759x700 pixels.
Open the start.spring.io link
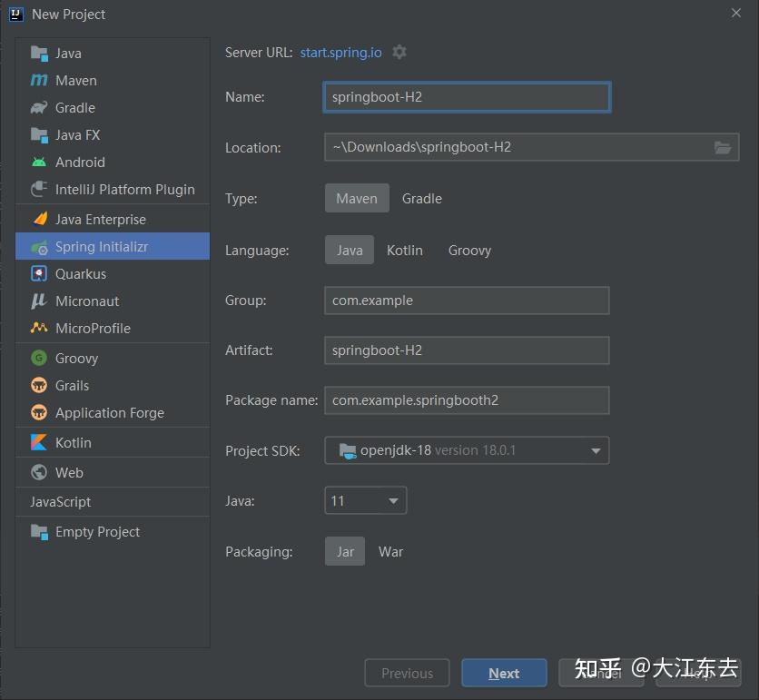(x=340, y=52)
